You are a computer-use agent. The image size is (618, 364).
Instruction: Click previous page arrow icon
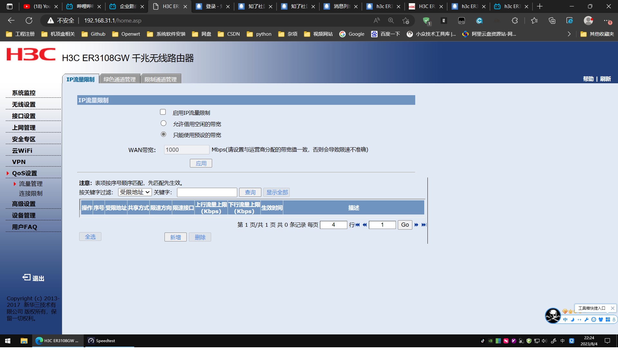(x=365, y=225)
